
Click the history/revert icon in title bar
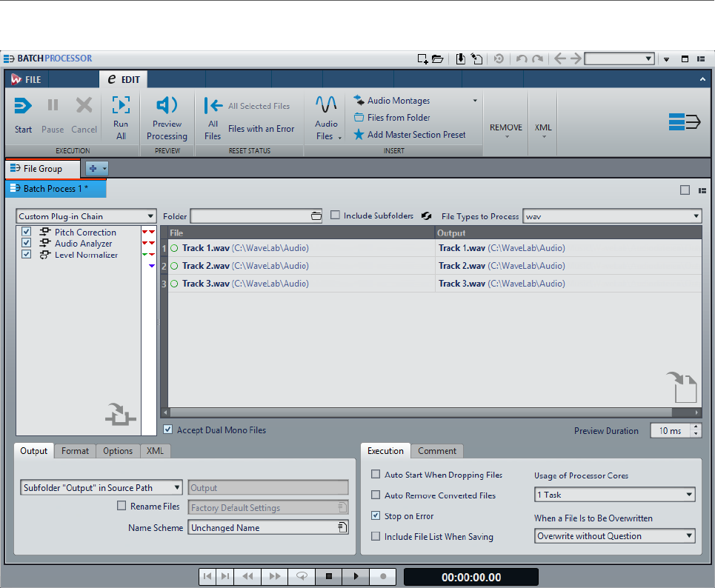click(499, 59)
